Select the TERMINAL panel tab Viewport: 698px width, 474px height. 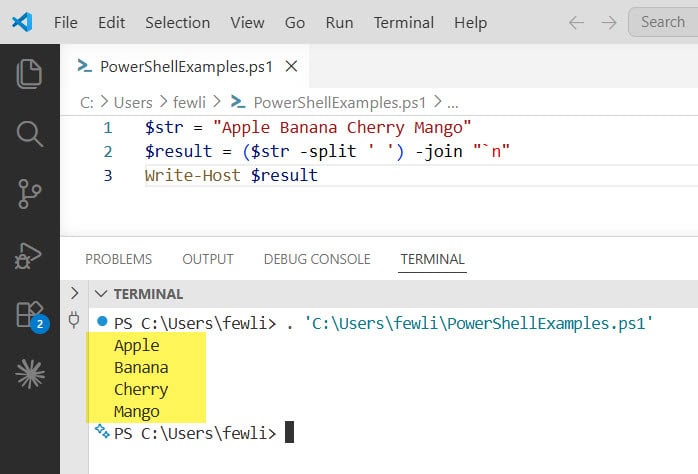coord(432,259)
